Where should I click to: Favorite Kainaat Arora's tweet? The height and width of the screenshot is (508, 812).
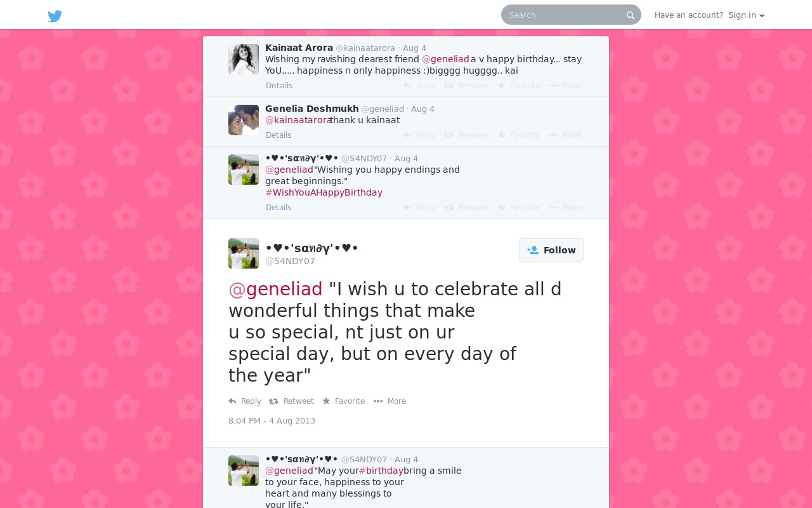coord(518,86)
